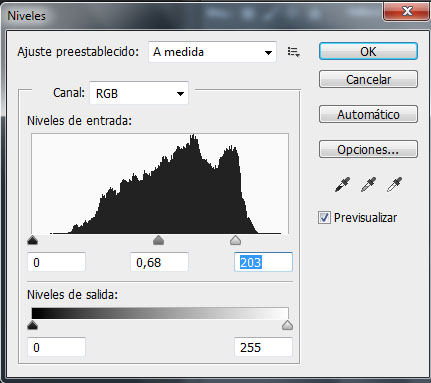Click the highlights field showing 203
Image resolution: width=431 pixels, height=383 pixels.
pos(263,262)
